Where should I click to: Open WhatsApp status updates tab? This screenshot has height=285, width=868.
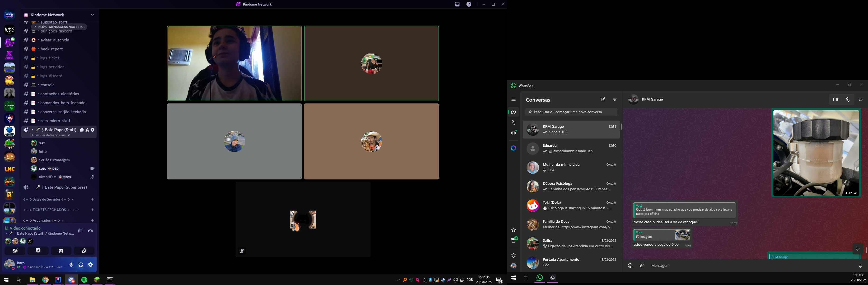pos(513,133)
